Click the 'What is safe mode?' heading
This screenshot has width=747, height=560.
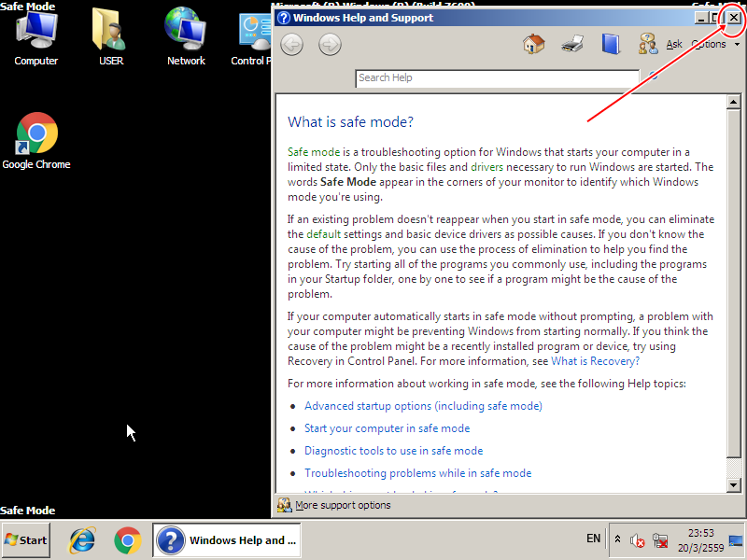[351, 122]
